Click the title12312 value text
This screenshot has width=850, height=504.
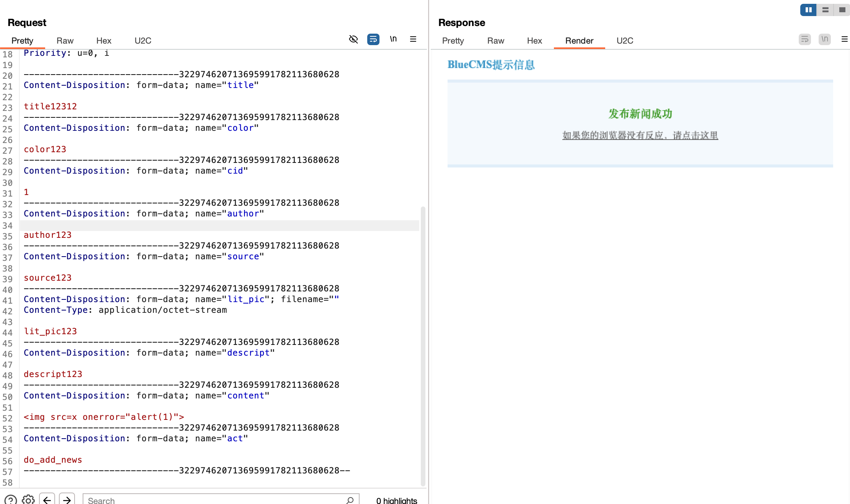tap(50, 106)
